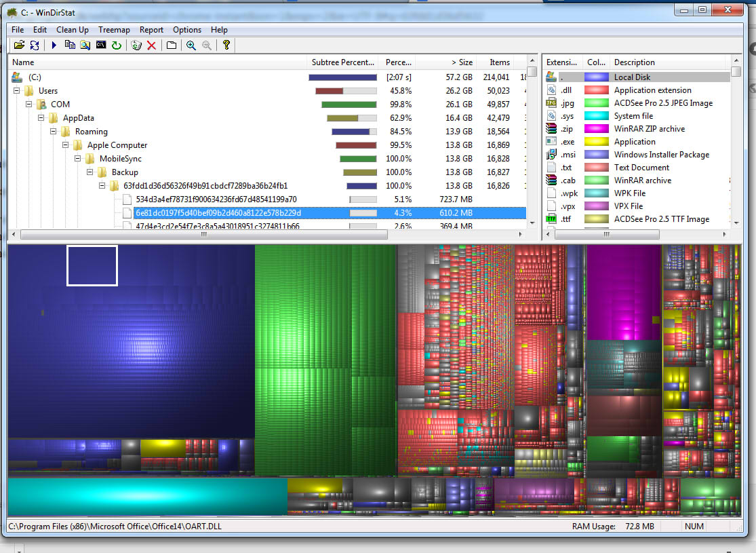Screen dimensions: 756x553
Task: Open the Clean Up menu
Action: tap(72, 30)
